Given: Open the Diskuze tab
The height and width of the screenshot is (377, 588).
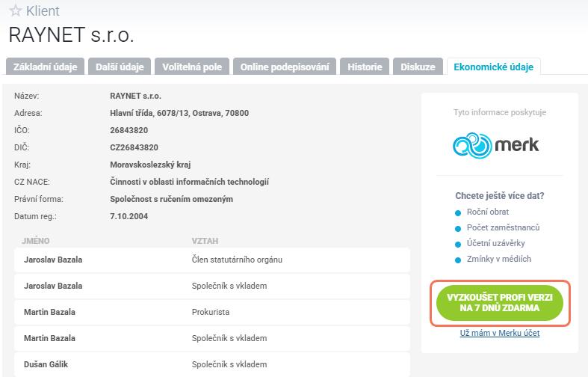Looking at the screenshot, I should pos(418,67).
